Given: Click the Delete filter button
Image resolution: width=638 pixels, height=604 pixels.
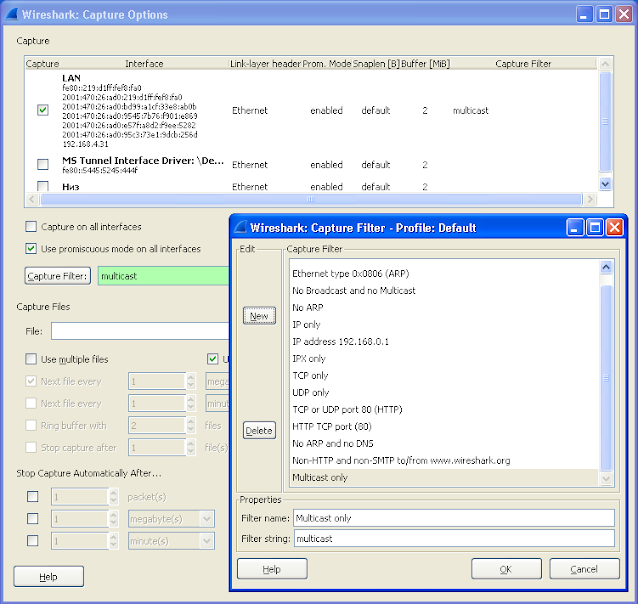Looking at the screenshot, I should [259, 431].
